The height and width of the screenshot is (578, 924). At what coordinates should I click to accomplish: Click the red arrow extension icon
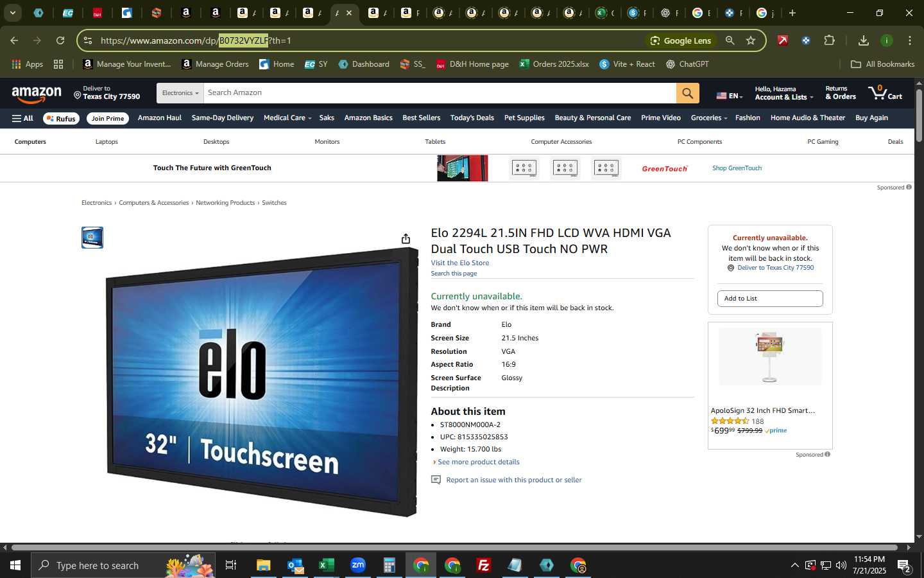pyautogui.click(x=782, y=40)
